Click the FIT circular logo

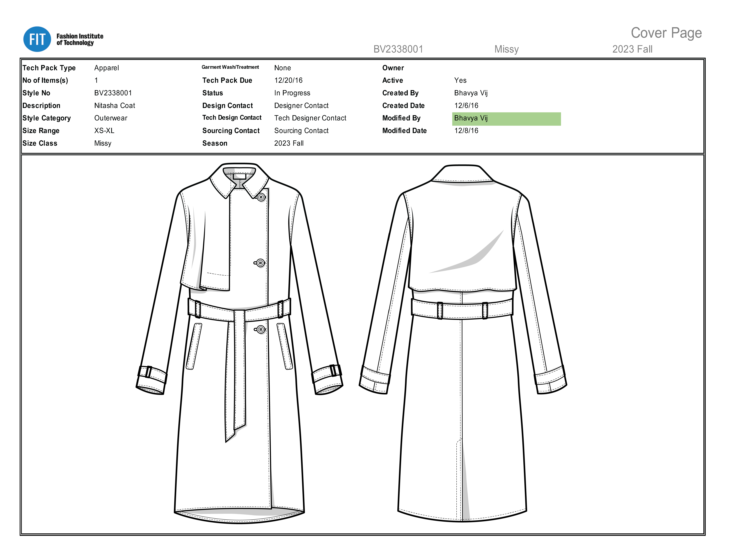pyautogui.click(x=37, y=39)
